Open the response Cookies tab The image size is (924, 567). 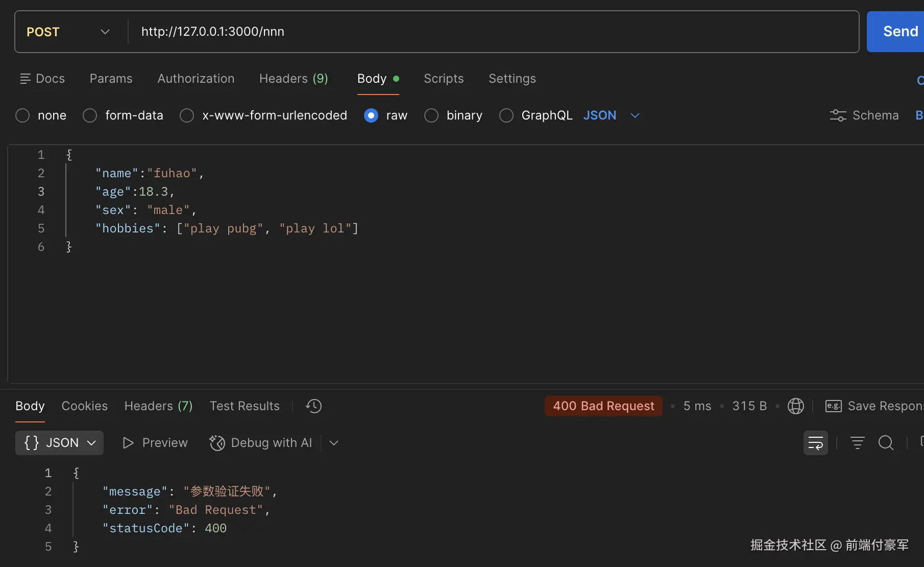click(84, 406)
